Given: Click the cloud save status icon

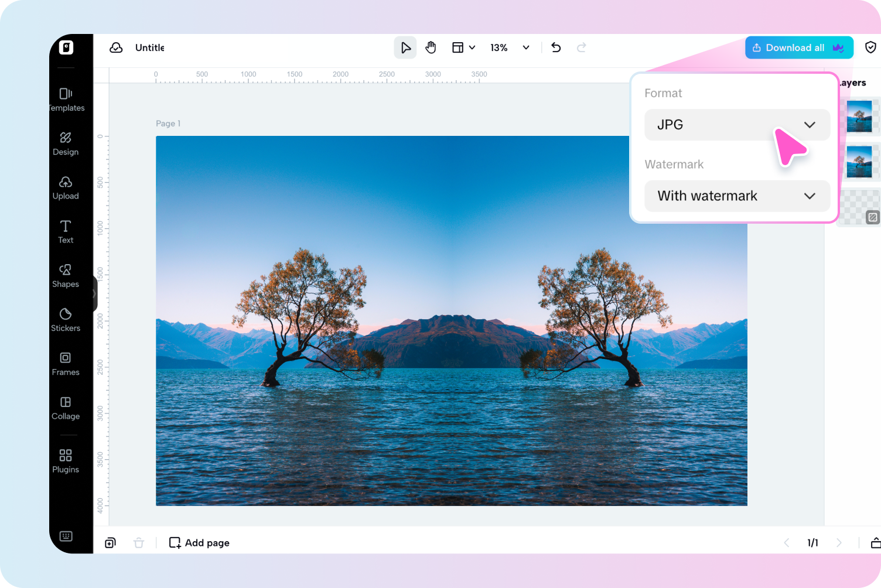Looking at the screenshot, I should pyautogui.click(x=116, y=47).
